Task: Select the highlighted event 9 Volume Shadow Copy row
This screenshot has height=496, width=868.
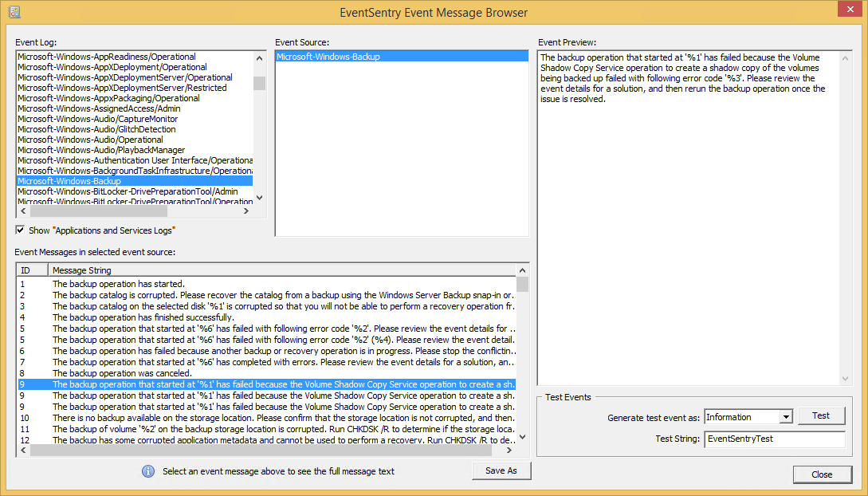Action: click(266, 384)
